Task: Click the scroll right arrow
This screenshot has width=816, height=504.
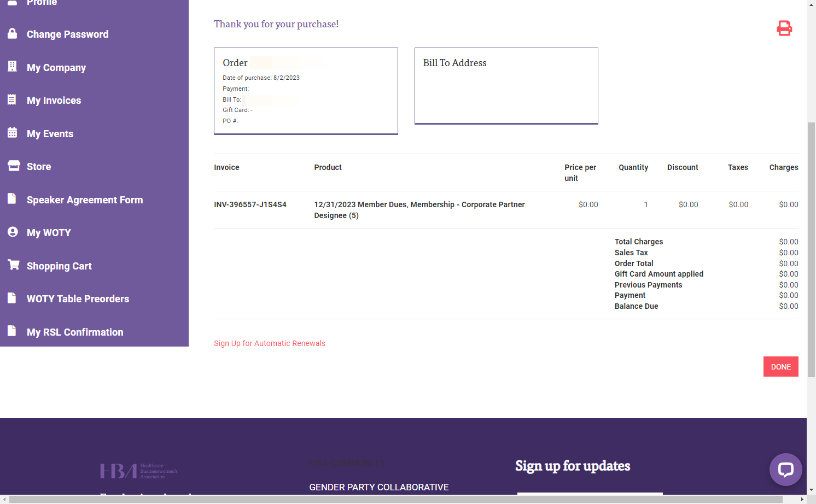Action: pos(802,500)
